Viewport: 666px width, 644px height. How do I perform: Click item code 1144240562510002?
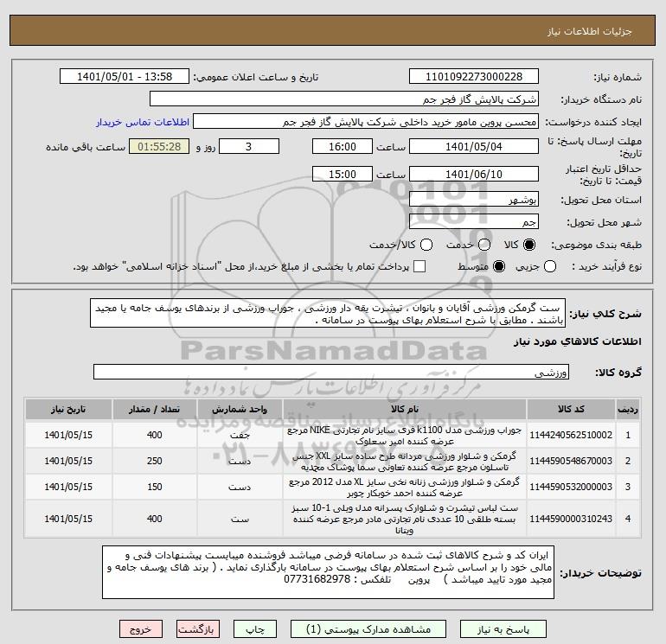point(571,436)
